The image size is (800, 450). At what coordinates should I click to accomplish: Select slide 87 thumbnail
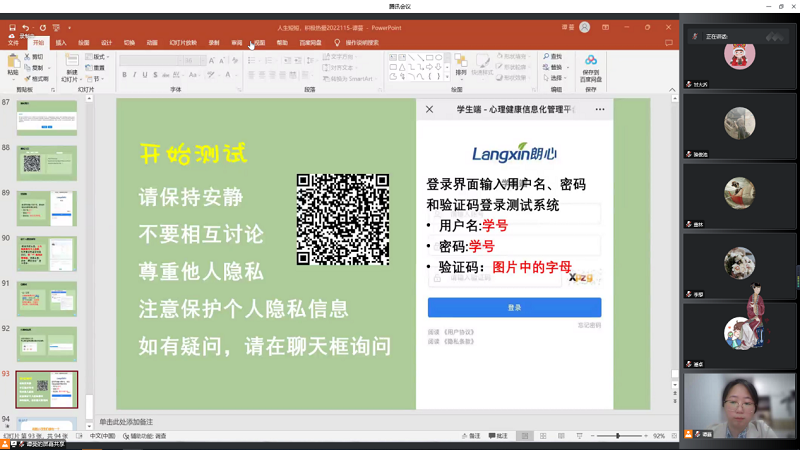click(47, 118)
